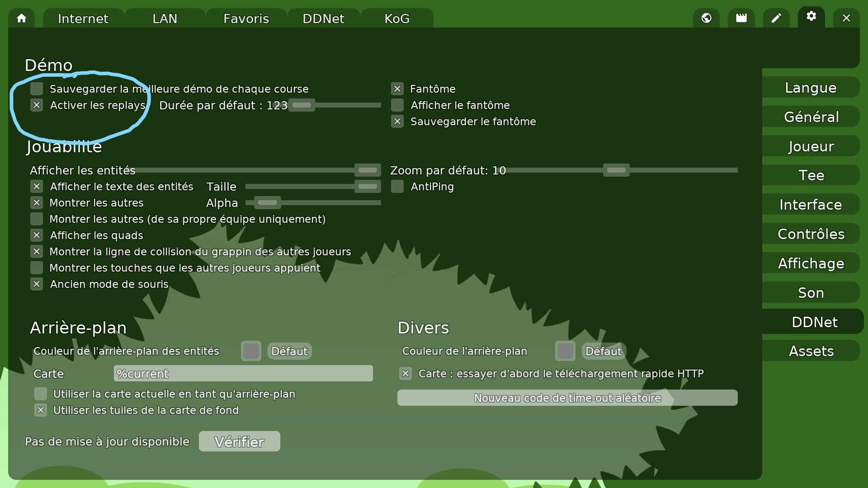Toggle 'Afficher le fantôme' checkbox
The height and width of the screenshot is (488, 868).
tap(397, 105)
